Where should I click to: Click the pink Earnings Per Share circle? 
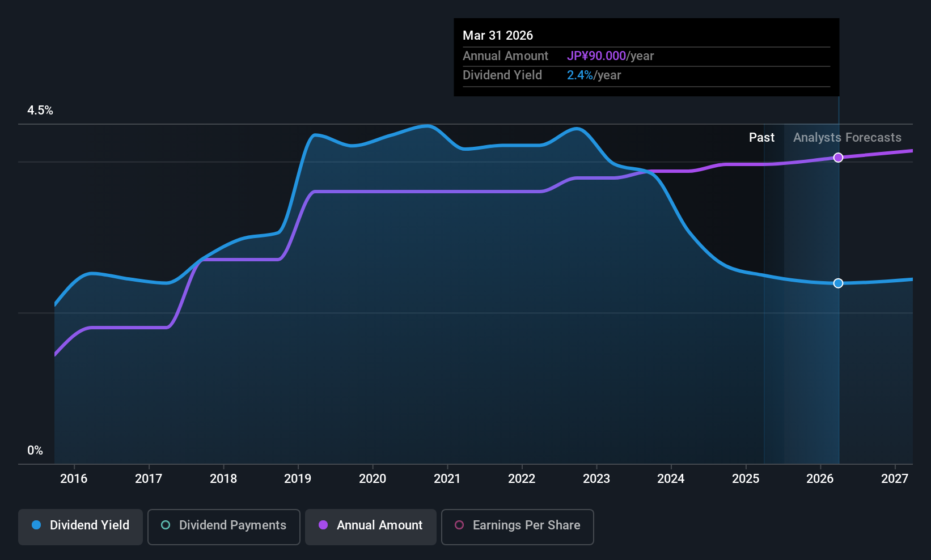pos(459,525)
